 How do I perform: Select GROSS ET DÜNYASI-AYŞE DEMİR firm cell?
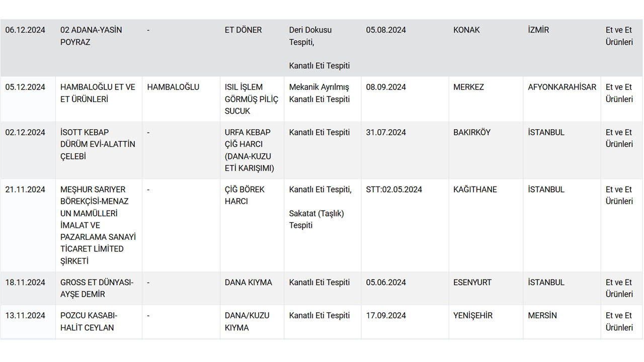(97, 288)
